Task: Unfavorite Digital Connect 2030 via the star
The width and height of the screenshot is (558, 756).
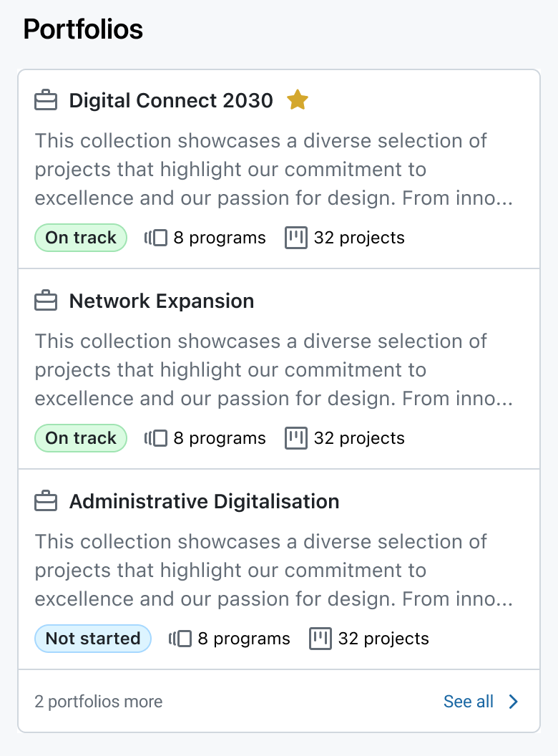Action: click(298, 100)
